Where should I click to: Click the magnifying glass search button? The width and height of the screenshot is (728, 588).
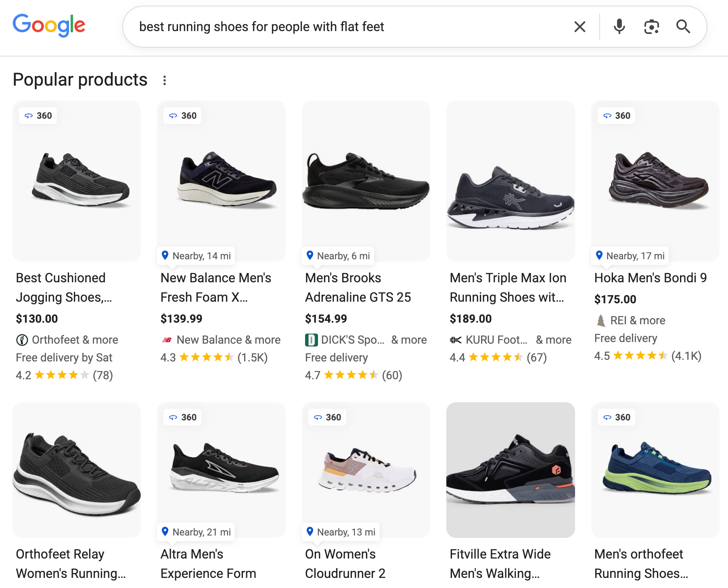click(683, 27)
